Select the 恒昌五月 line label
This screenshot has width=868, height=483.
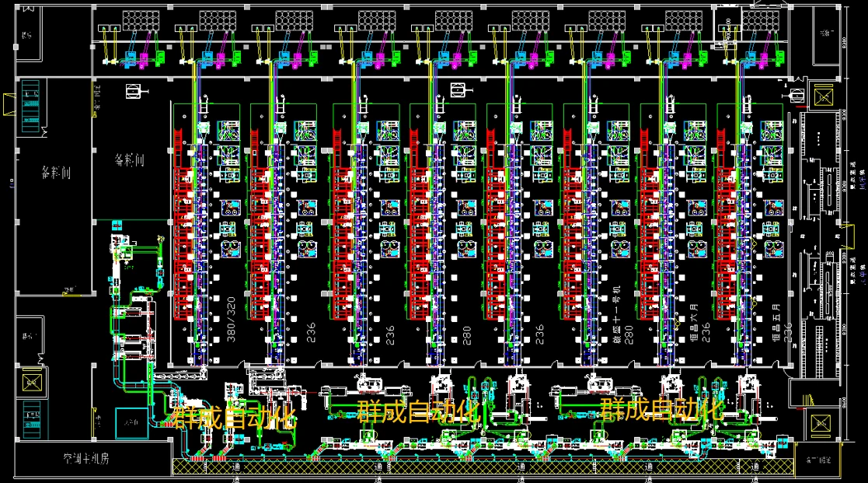776,322
